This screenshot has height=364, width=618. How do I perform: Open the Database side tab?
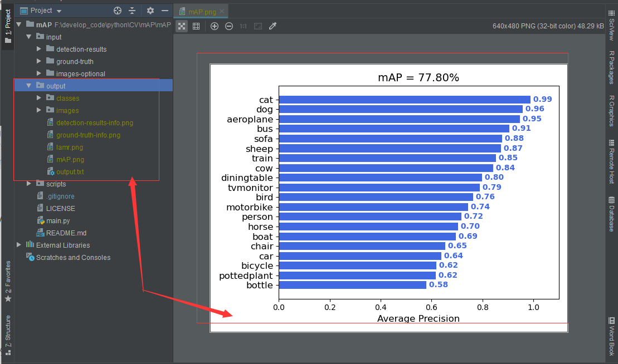coord(612,214)
